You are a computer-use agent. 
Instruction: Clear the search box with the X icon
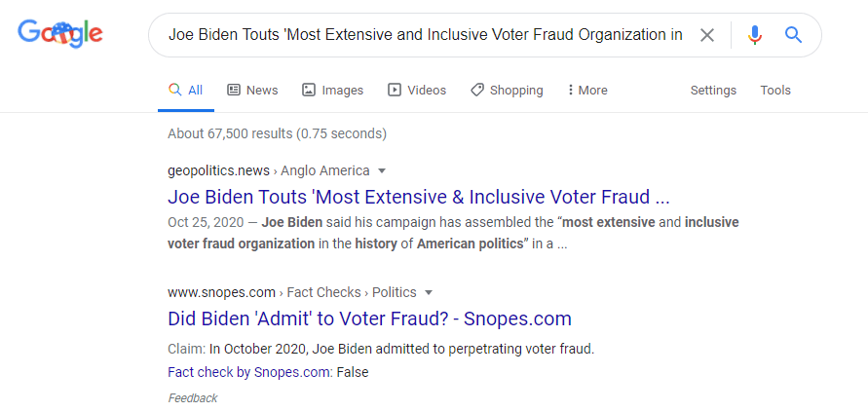point(707,35)
